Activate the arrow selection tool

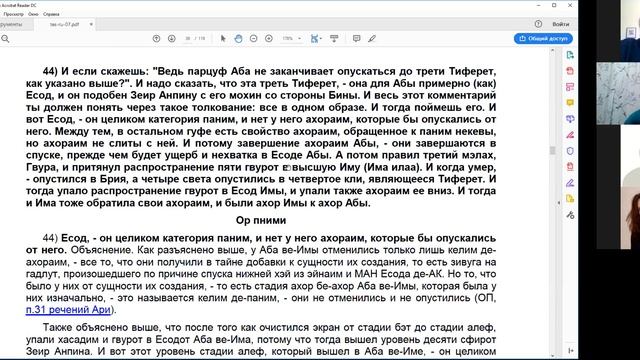click(x=223, y=38)
